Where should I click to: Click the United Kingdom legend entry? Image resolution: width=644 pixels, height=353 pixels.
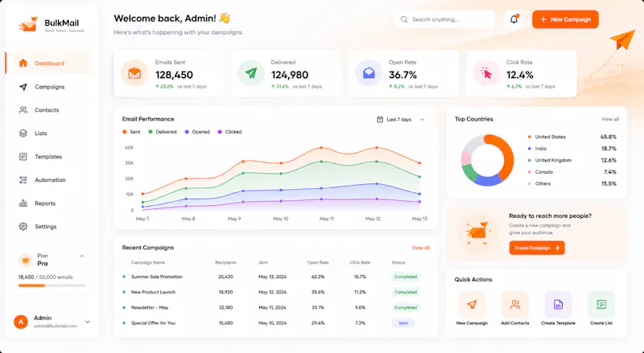(x=572, y=160)
